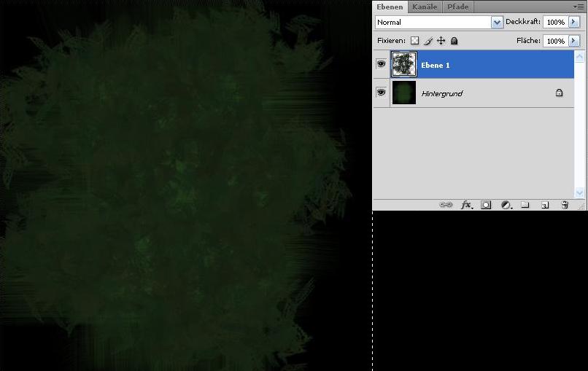Add a layer mask
This screenshot has height=371, width=588.
pos(486,205)
